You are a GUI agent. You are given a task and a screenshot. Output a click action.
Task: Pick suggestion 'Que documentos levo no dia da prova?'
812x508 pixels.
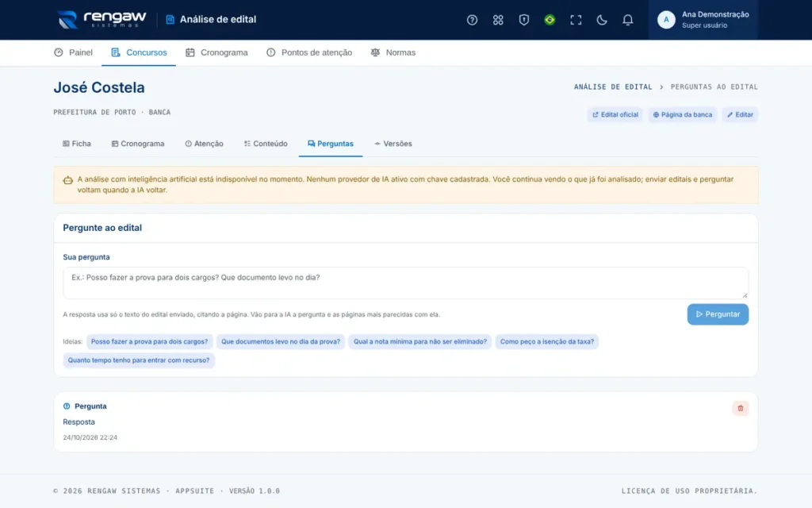(x=281, y=341)
